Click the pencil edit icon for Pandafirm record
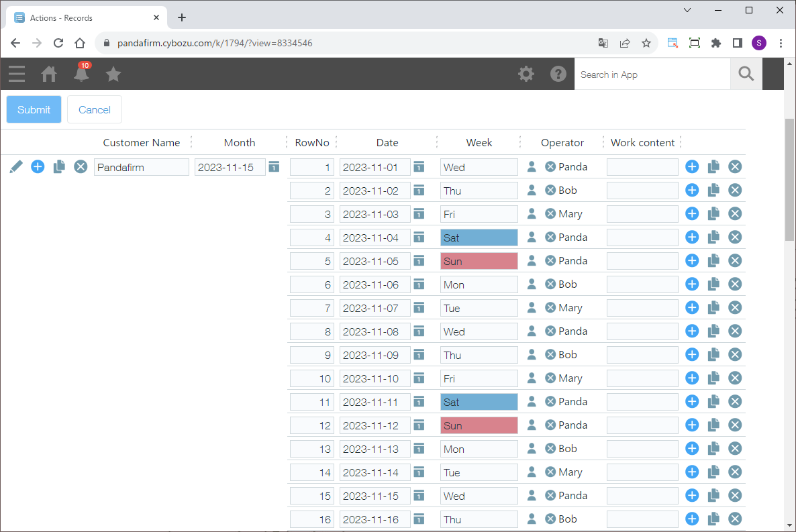 pos(16,167)
